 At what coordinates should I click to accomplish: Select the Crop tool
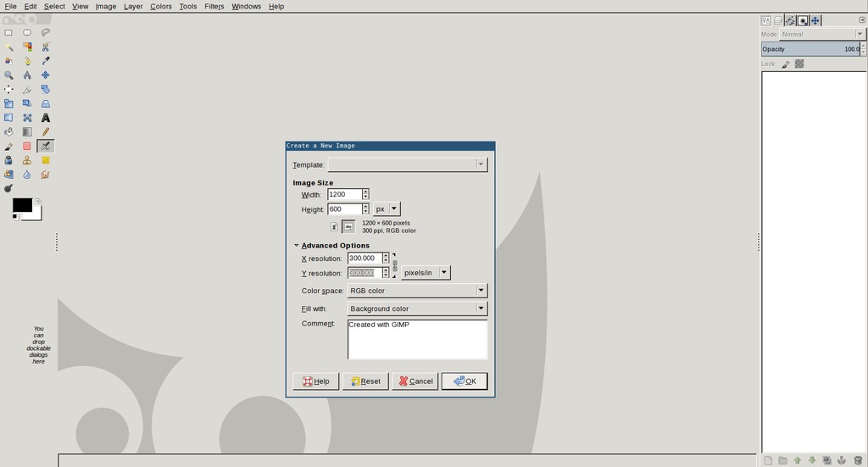point(27,89)
